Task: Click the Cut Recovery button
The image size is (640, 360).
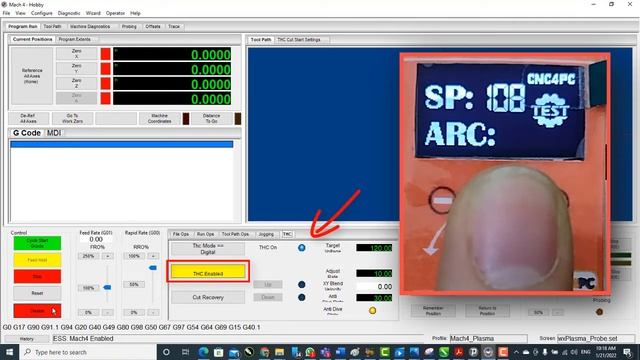Action: (208, 297)
